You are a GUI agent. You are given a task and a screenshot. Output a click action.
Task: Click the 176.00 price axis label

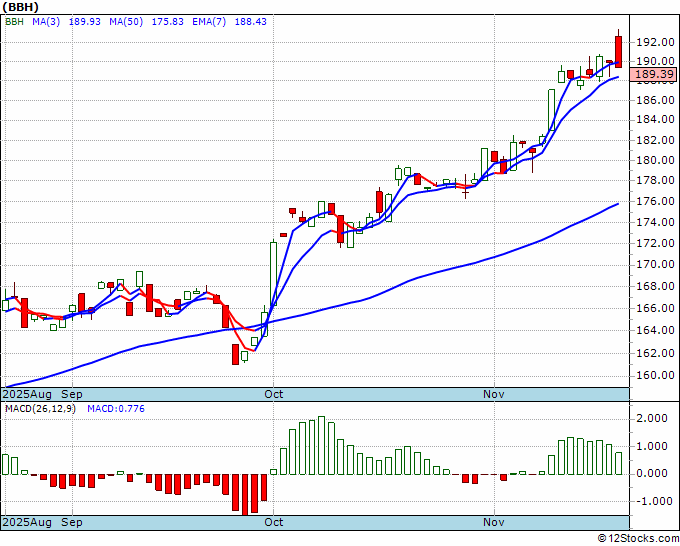[655, 201]
